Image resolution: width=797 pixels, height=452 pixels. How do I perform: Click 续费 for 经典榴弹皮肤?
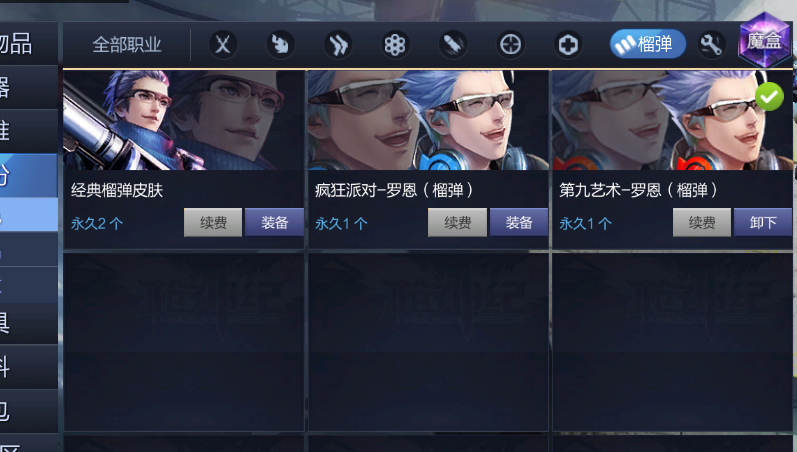[213, 222]
